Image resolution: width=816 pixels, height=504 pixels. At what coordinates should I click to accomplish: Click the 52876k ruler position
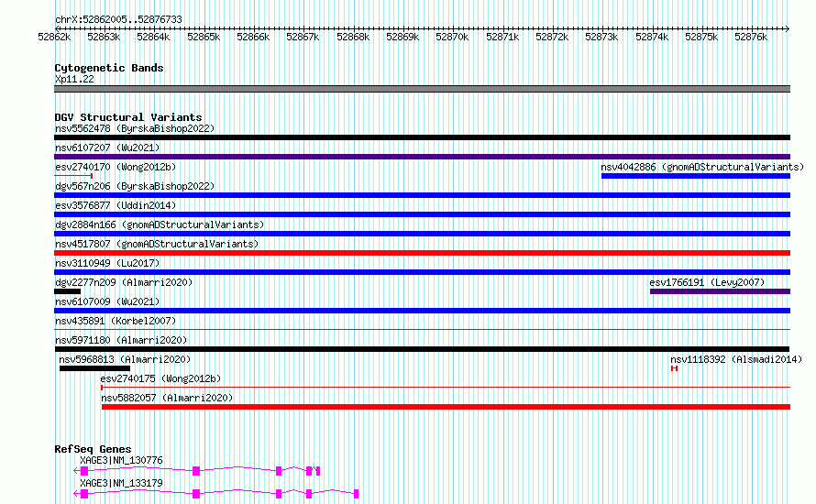point(751,37)
